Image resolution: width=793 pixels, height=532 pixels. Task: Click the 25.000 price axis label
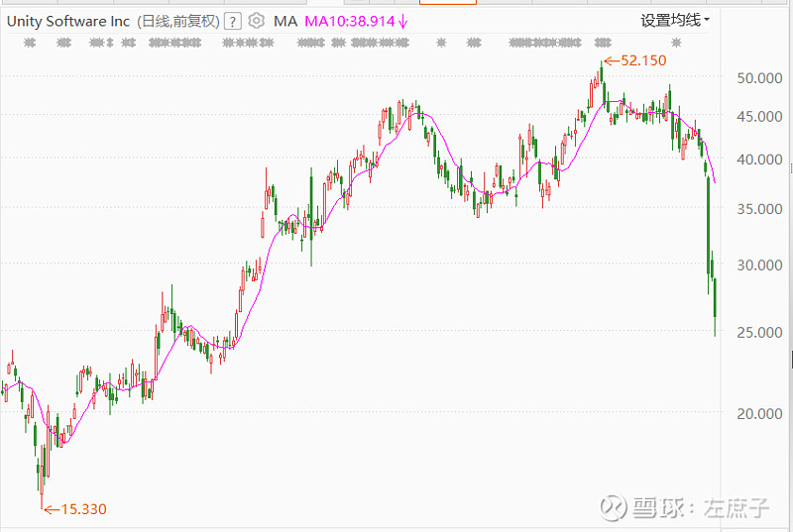[x=759, y=333]
